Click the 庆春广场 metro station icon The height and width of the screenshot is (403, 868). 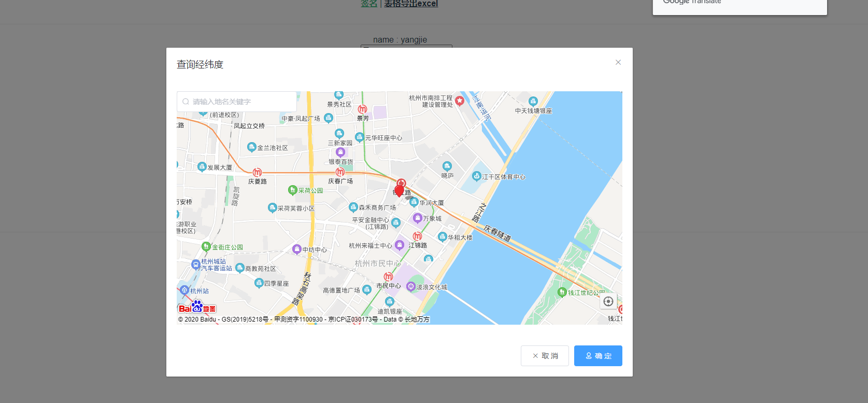tap(340, 172)
